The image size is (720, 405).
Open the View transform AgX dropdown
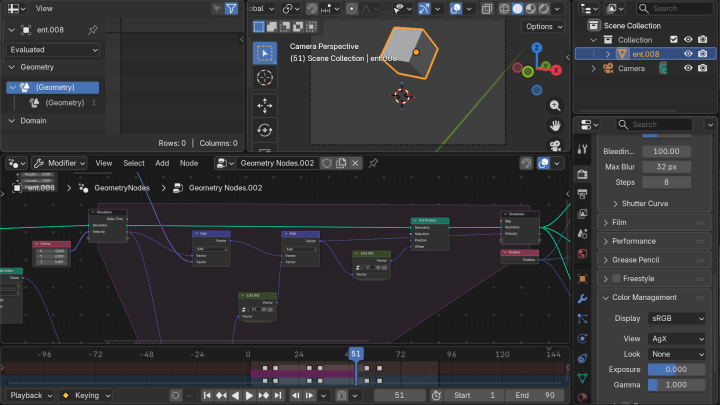674,339
